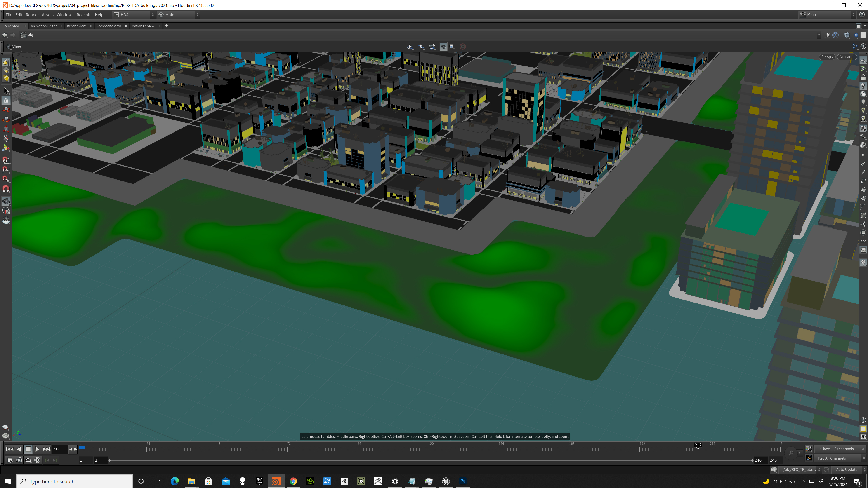Open the loop playback mode icon
The height and width of the screenshot is (488, 868).
pos(28,460)
